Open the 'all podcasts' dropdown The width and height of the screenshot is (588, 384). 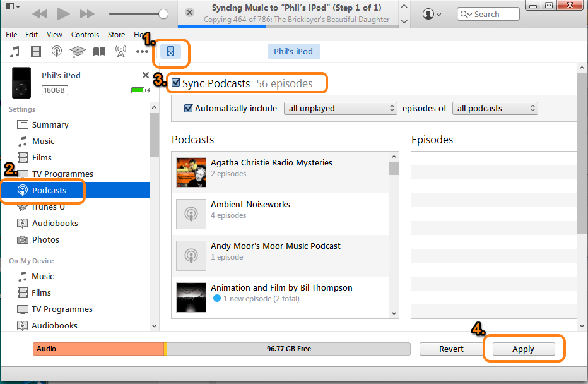pyautogui.click(x=495, y=108)
